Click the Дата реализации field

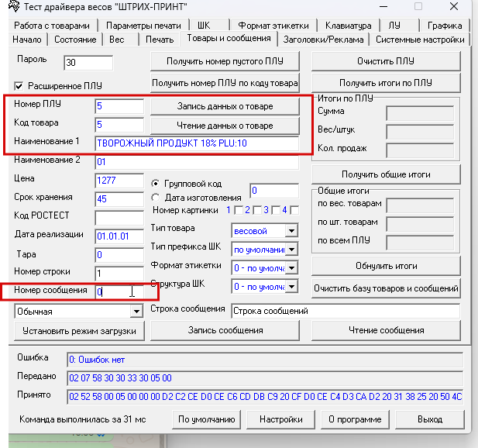click(119, 236)
